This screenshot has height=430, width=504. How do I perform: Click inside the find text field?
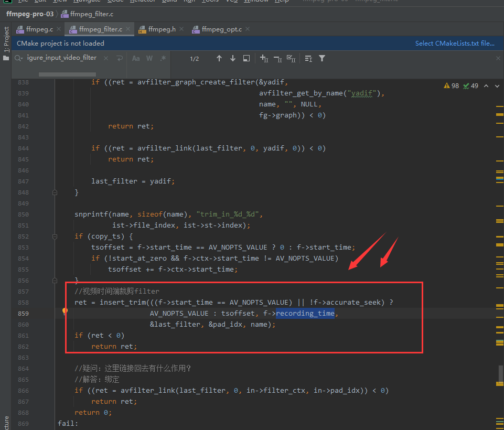(x=62, y=58)
